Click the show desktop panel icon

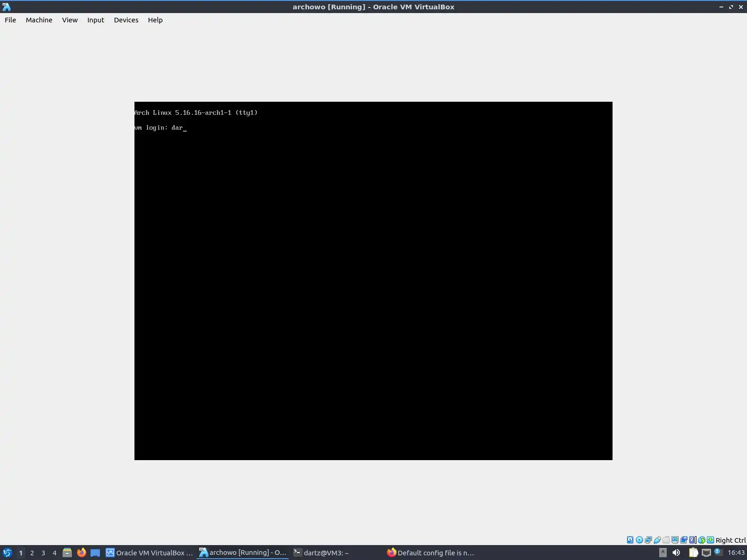click(95, 553)
